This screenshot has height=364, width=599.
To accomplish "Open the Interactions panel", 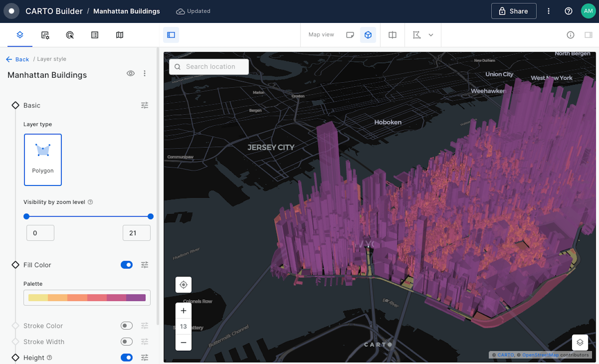I will (69, 35).
